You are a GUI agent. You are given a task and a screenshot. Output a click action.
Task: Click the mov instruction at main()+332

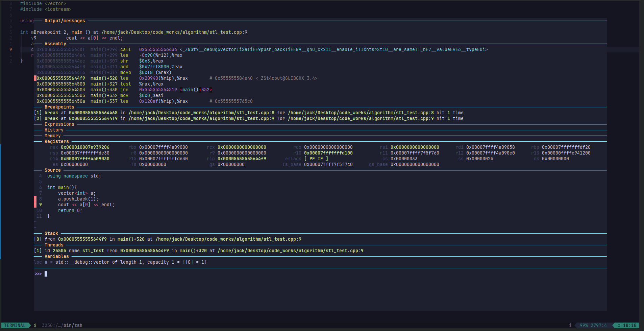coord(100,96)
